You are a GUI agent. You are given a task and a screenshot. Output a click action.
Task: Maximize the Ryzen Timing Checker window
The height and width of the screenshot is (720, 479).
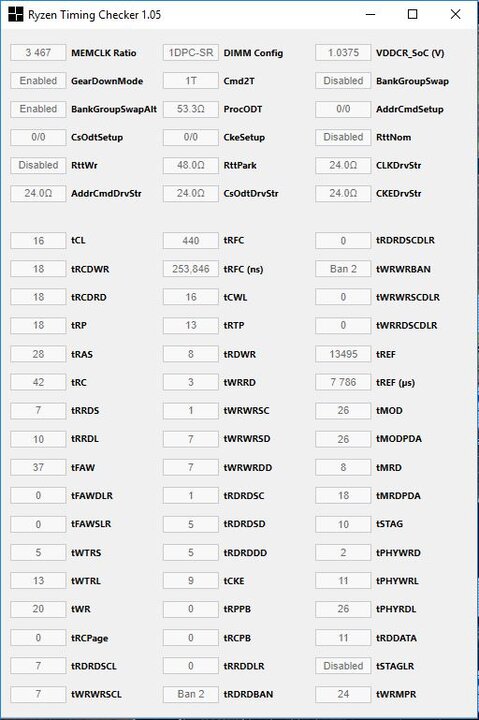412,14
